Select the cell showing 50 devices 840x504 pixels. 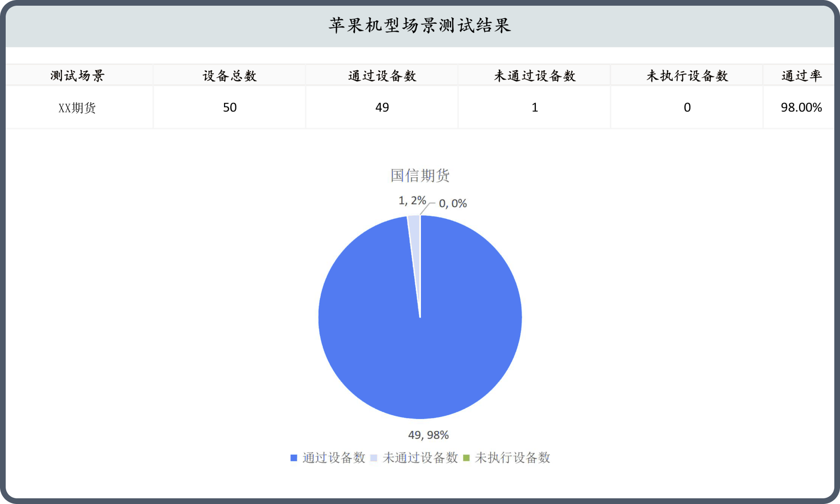[230, 108]
